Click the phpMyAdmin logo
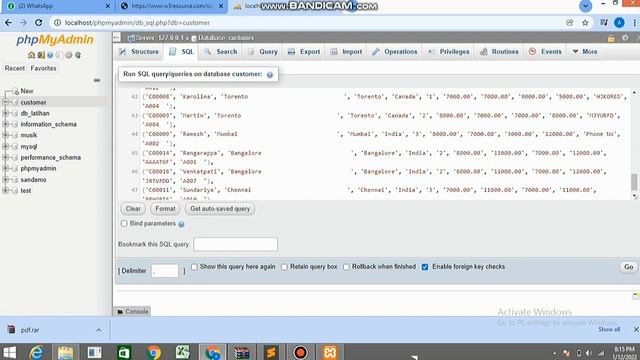The image size is (640, 360). [55, 40]
